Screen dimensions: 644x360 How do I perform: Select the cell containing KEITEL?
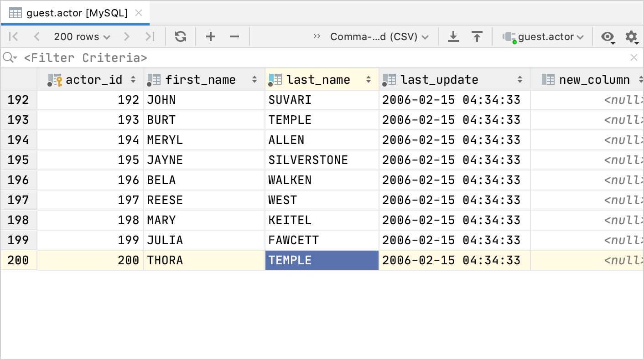[322, 220]
